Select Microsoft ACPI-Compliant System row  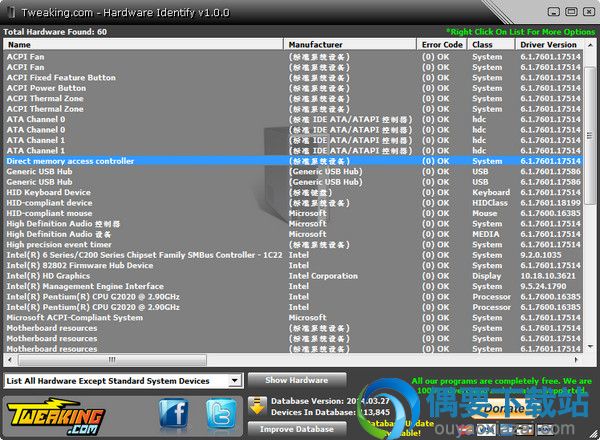[293, 318]
